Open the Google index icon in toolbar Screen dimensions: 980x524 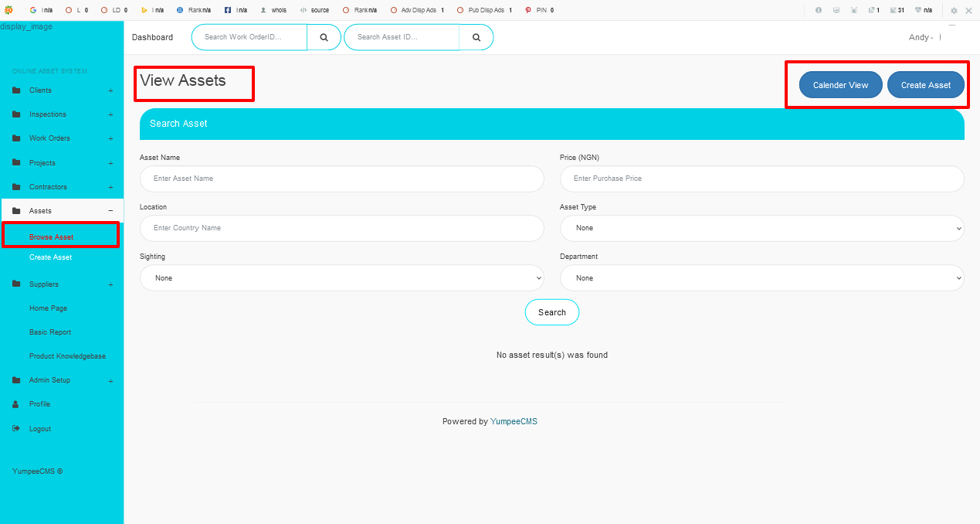point(33,10)
